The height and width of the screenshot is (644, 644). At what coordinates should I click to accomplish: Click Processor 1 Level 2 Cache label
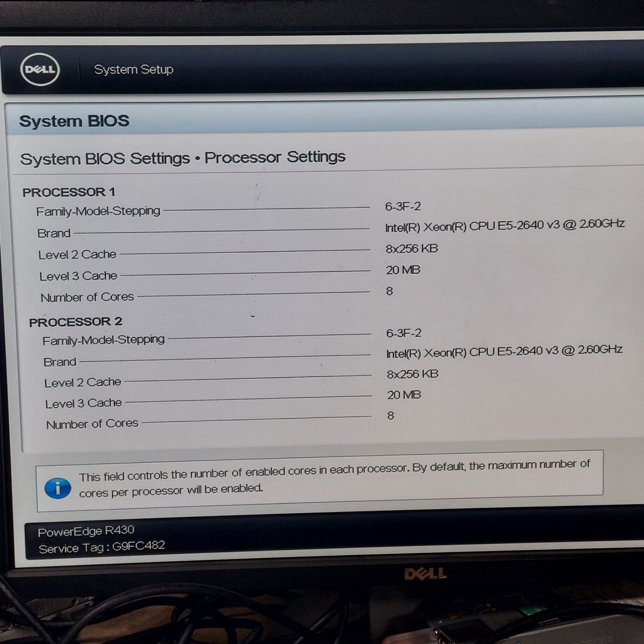[x=77, y=254]
